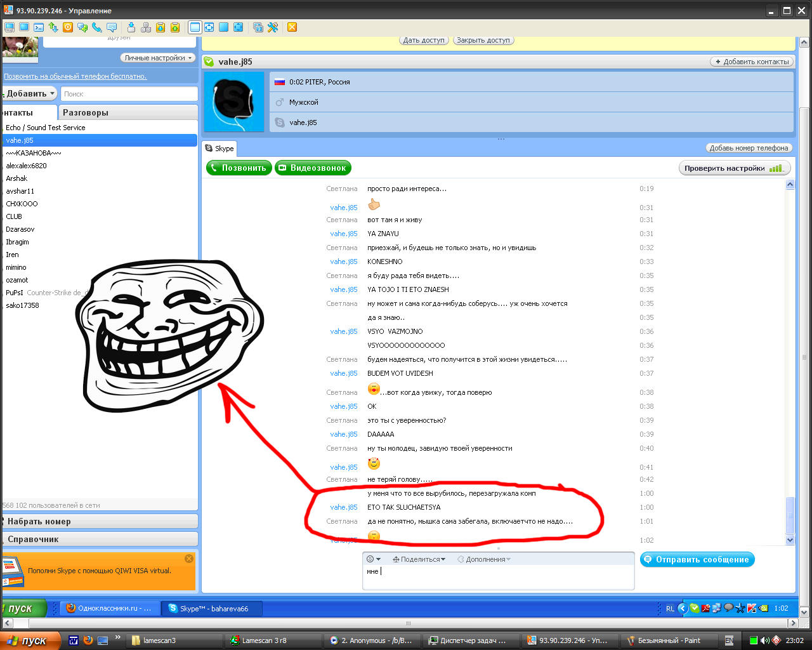Open the Личные настройки dropdown
812x650 pixels.
[157, 58]
